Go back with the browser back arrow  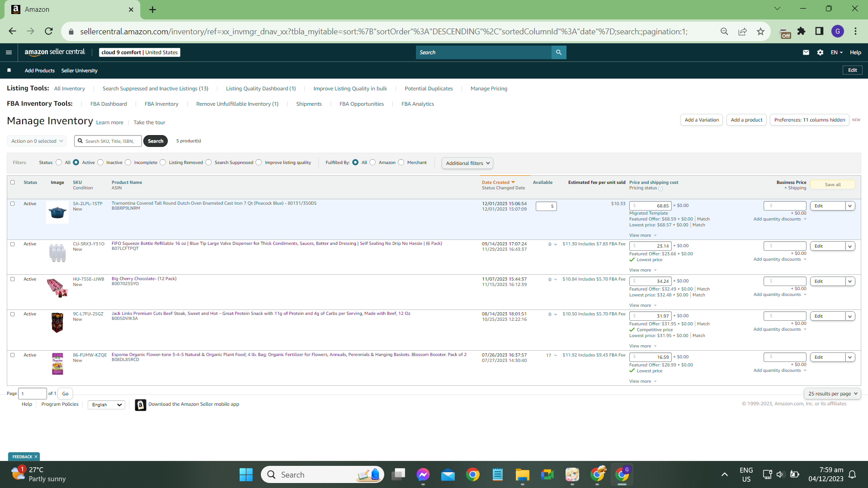(x=13, y=31)
